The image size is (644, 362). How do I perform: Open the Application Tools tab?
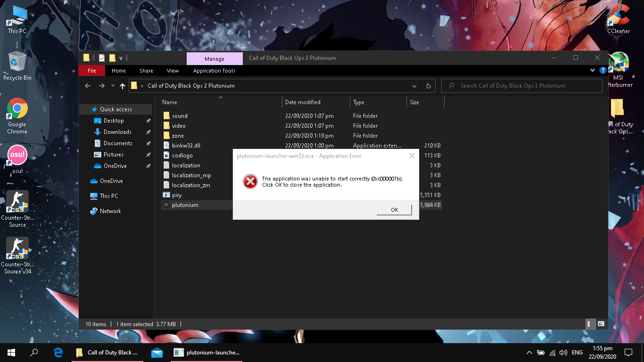[x=214, y=71]
